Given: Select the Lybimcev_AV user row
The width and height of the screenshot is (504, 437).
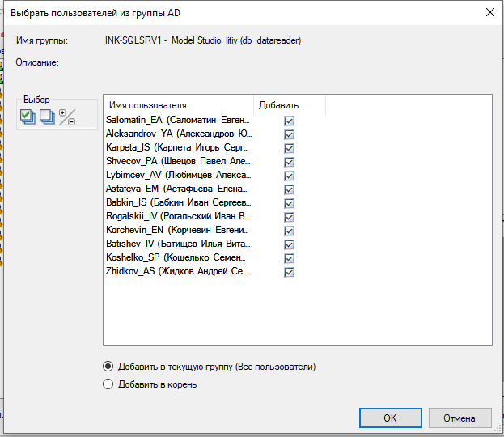Looking at the screenshot, I should tap(179, 175).
